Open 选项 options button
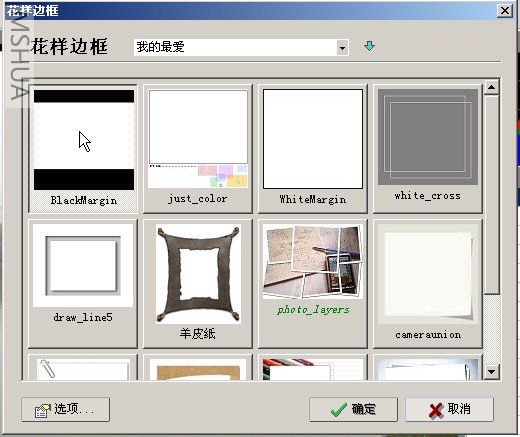520x437 pixels. tap(65, 409)
